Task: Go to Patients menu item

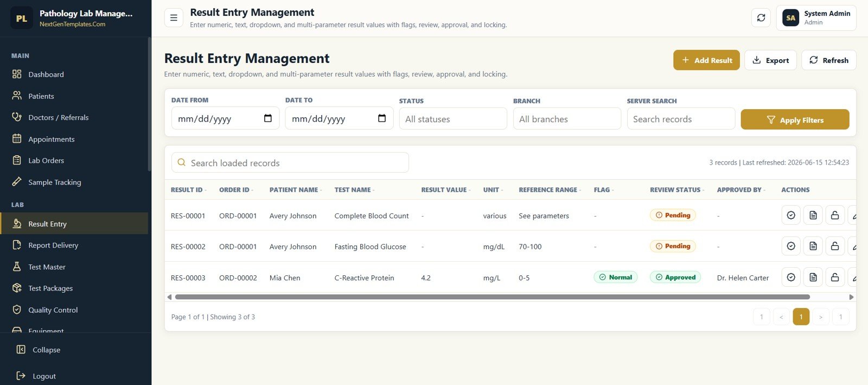Action: coord(74,96)
